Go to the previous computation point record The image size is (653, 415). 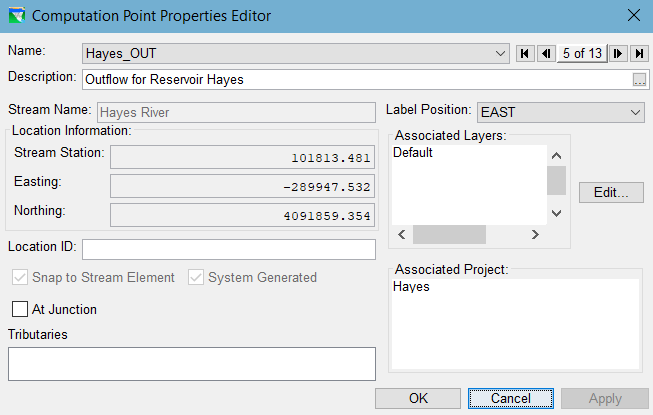pos(545,53)
